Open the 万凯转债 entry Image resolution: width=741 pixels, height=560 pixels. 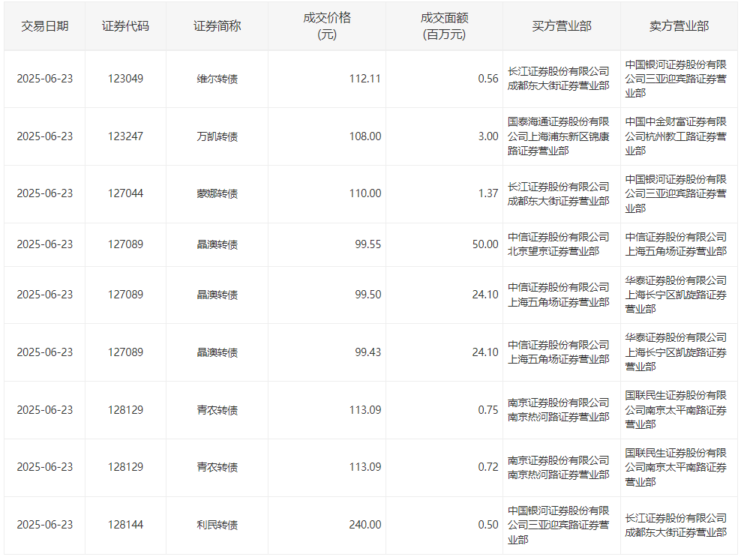[217, 136]
